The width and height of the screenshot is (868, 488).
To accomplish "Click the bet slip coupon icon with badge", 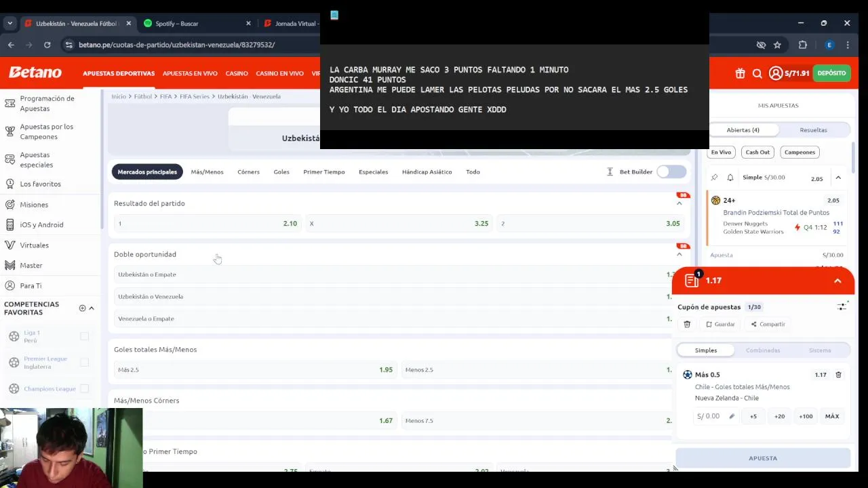I will 692,280.
